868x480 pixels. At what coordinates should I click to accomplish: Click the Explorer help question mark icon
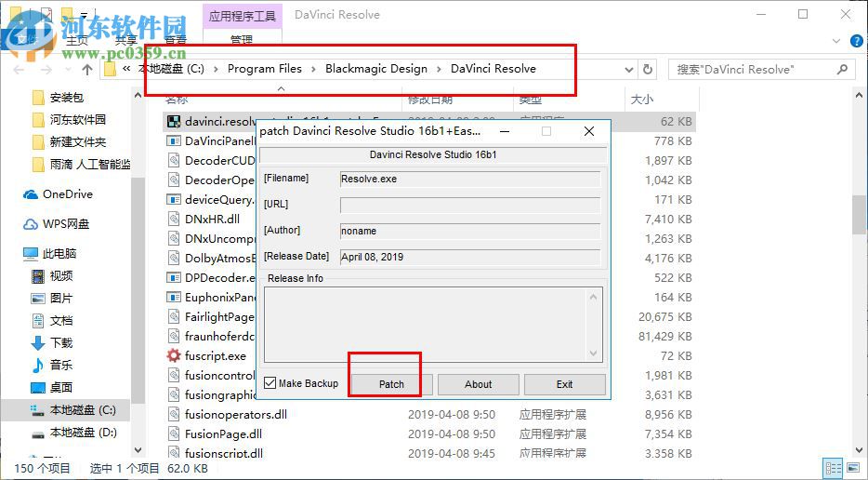856,41
